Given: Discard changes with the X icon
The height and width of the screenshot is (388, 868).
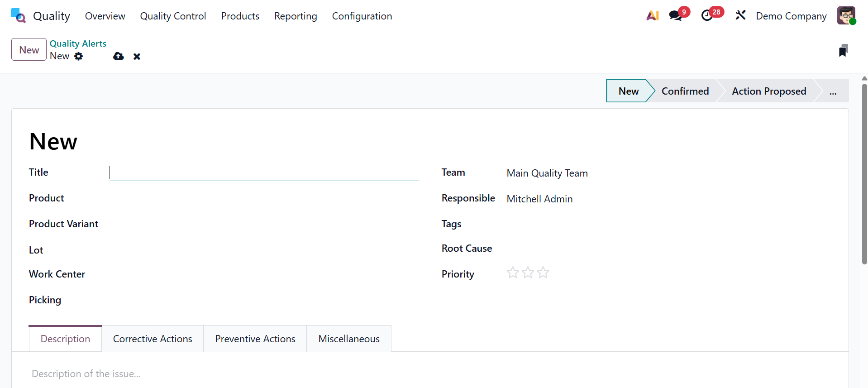Looking at the screenshot, I should click(137, 57).
